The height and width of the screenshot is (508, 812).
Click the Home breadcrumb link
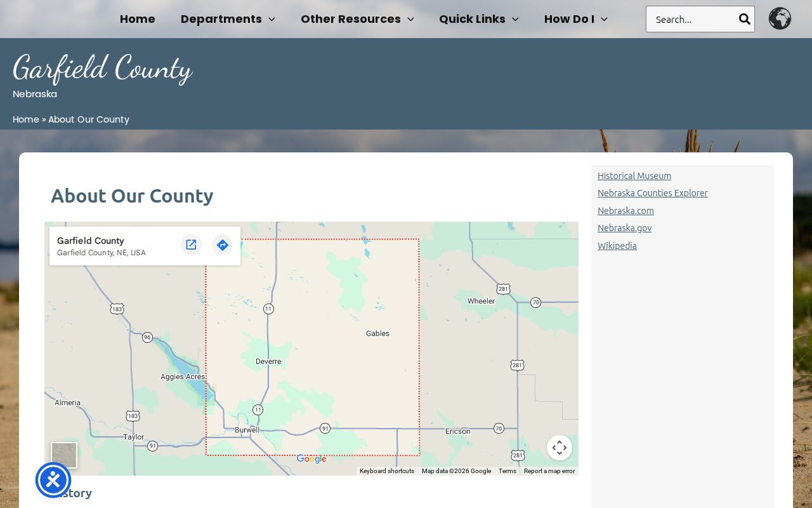click(26, 119)
